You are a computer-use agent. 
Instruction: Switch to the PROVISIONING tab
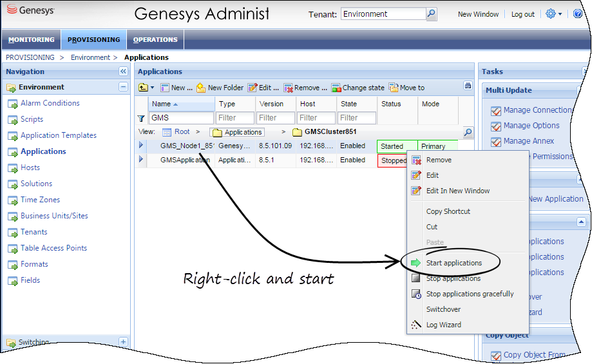(x=93, y=40)
